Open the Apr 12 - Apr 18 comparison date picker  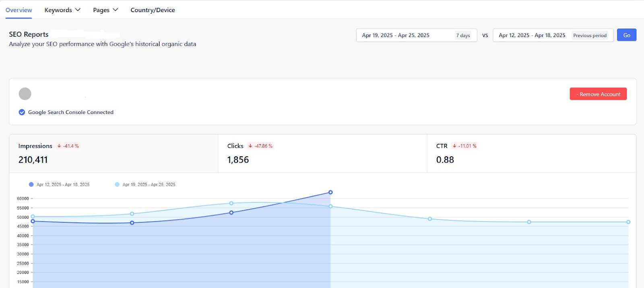tap(553, 35)
